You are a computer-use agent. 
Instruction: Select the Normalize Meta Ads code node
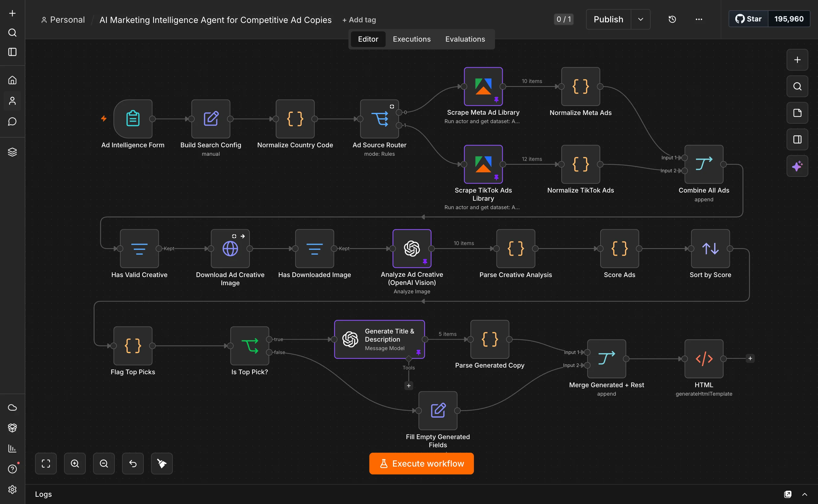[x=581, y=86]
